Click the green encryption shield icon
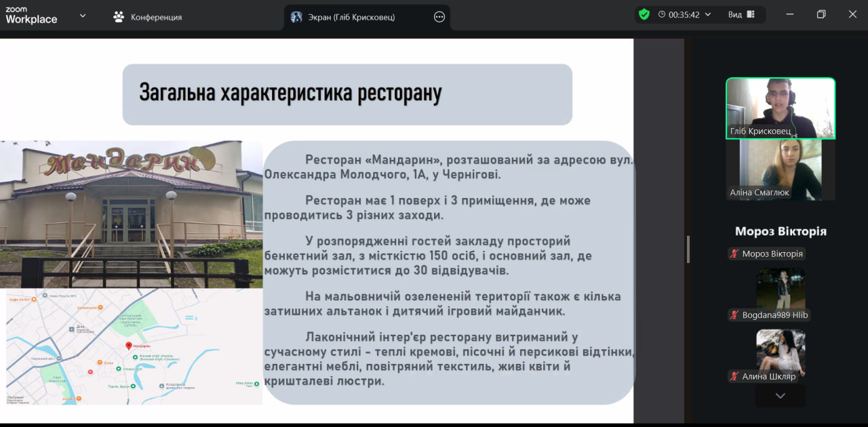Viewport: 868px width, 427px height. pos(644,14)
